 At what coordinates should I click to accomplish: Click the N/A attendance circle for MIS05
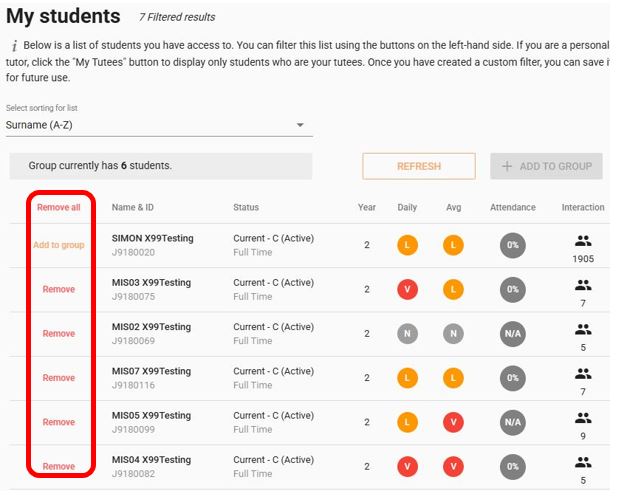pyautogui.click(x=513, y=422)
